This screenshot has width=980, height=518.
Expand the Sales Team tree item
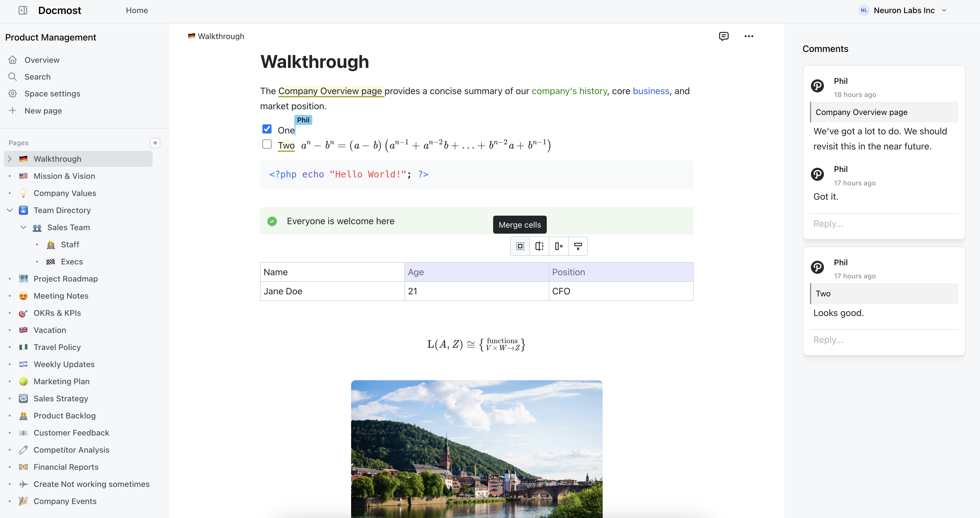tap(23, 227)
